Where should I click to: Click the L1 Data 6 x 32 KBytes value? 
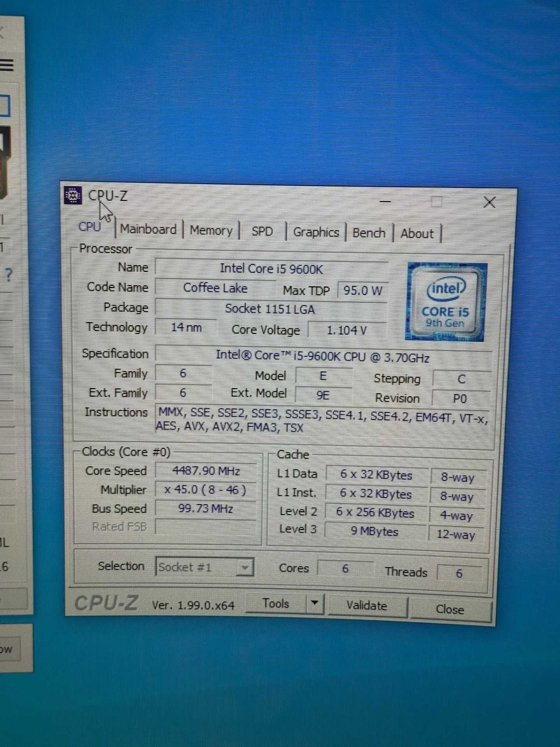376,475
